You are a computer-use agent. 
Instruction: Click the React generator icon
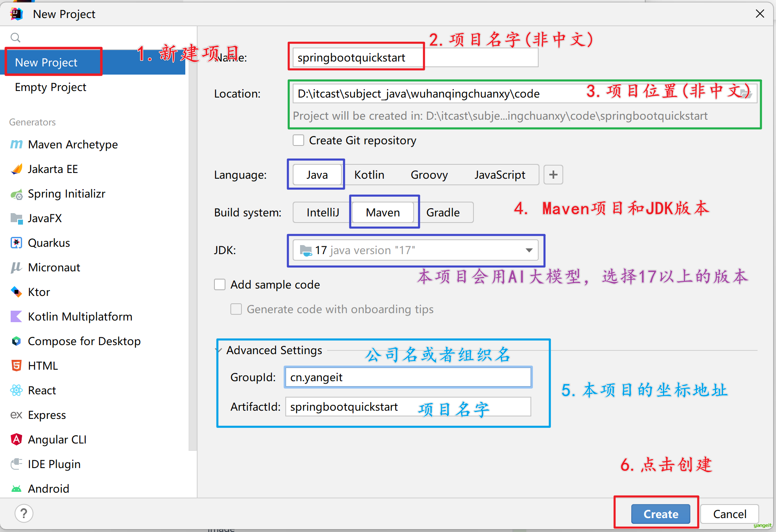click(16, 390)
